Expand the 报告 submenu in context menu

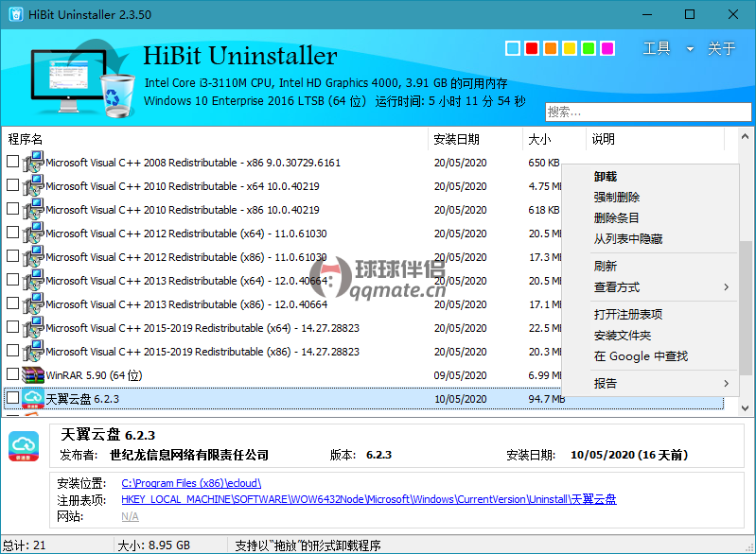(727, 384)
